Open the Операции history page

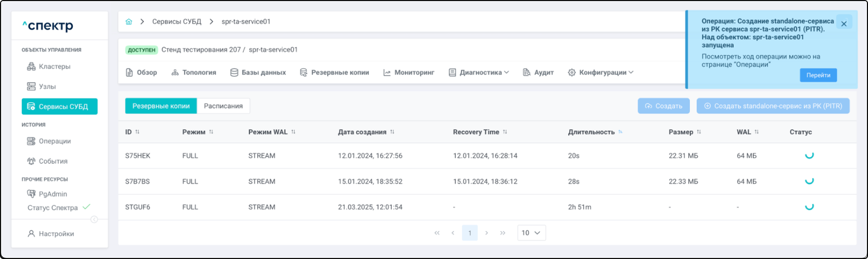pos(54,141)
